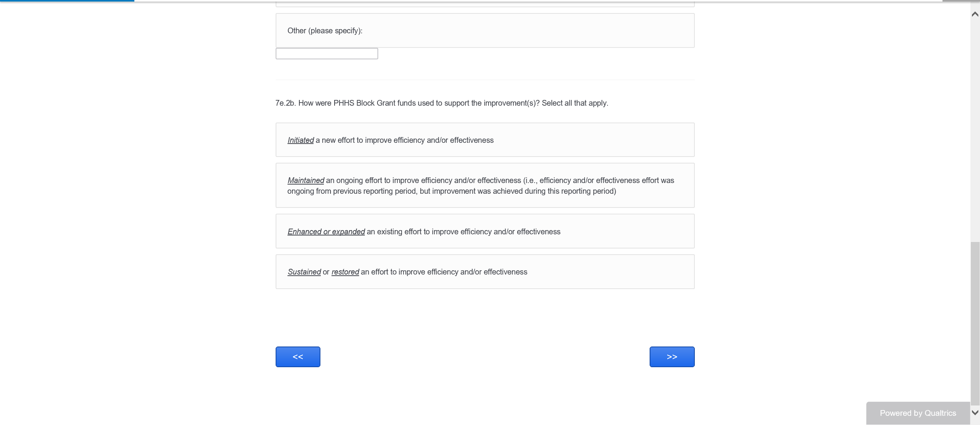Click the vertical scrollbar thumb
Image resolution: width=980 pixels, height=425 pixels.
tap(975, 322)
